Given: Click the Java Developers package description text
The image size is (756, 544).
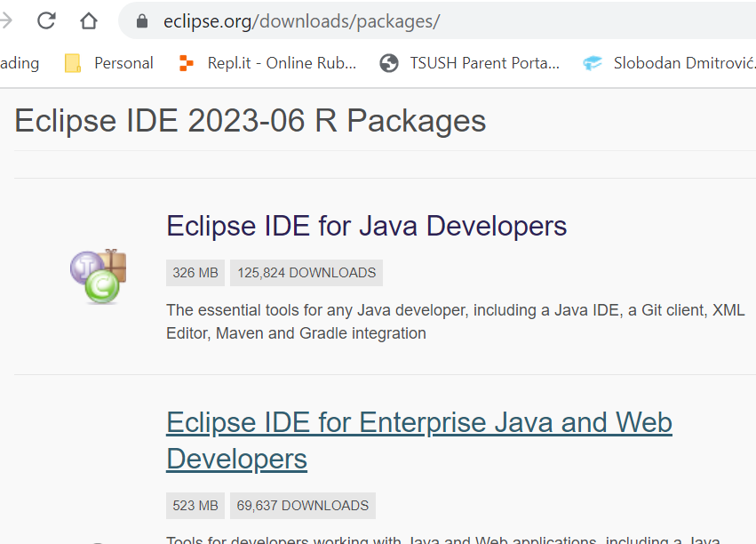Looking at the screenshot, I should pyautogui.click(x=456, y=322).
